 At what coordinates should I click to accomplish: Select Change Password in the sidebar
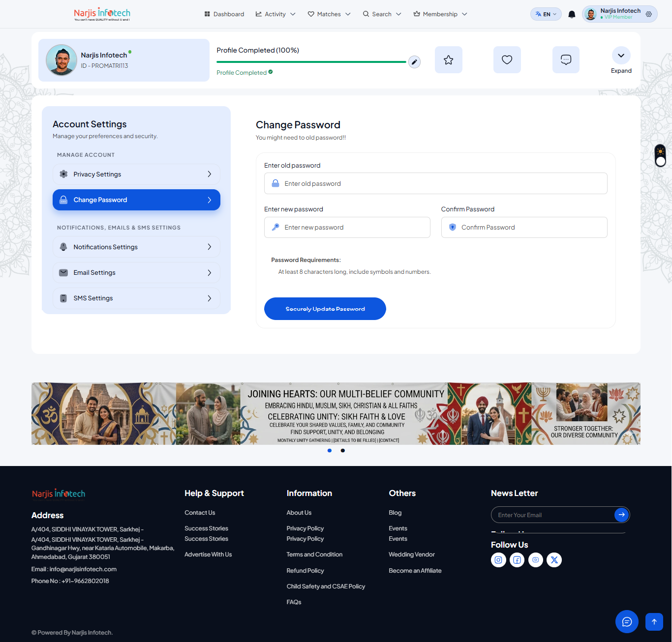point(136,200)
